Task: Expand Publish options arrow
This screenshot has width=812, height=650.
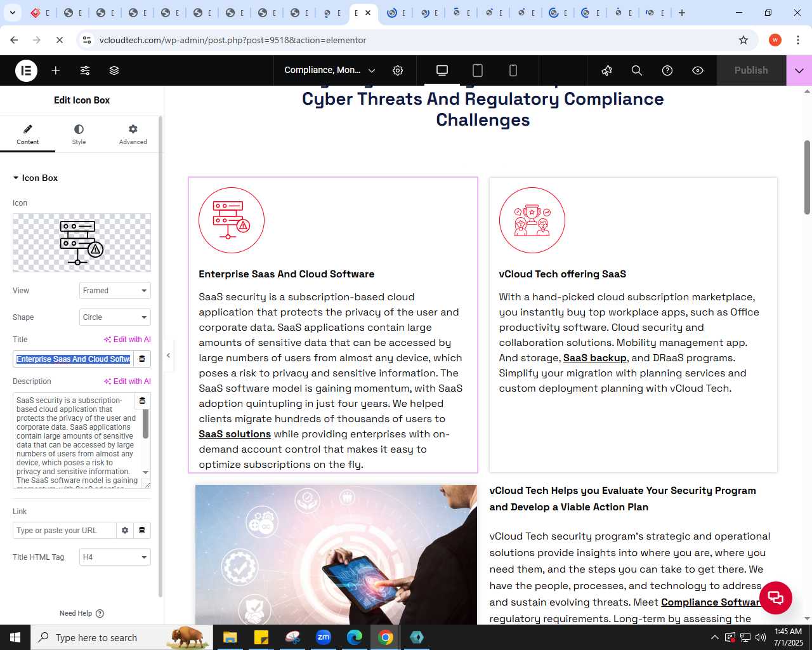Action: (x=799, y=70)
